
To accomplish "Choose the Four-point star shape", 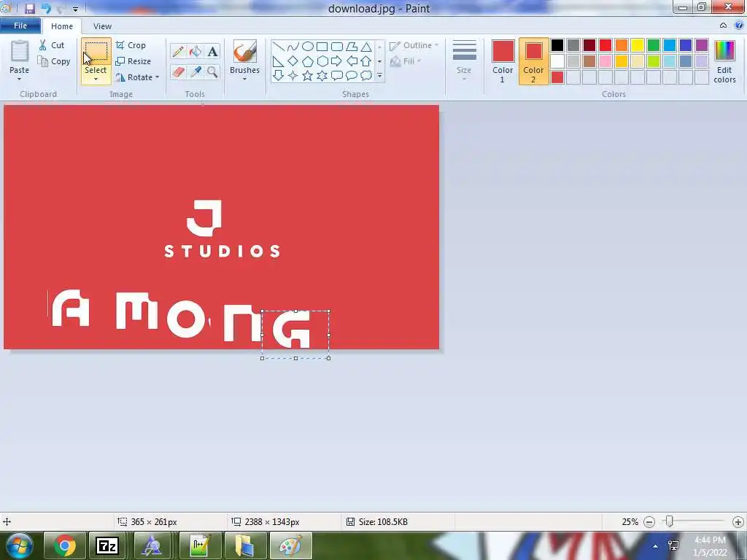I will pos(293,75).
